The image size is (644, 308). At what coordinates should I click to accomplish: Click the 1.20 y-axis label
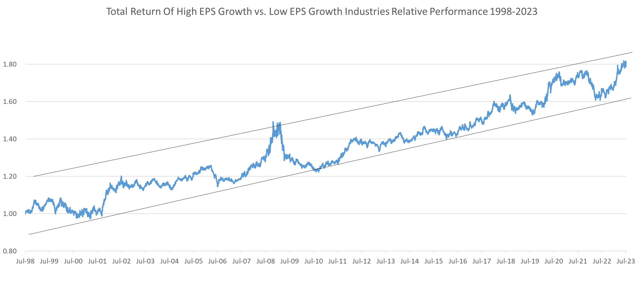pos(10,176)
